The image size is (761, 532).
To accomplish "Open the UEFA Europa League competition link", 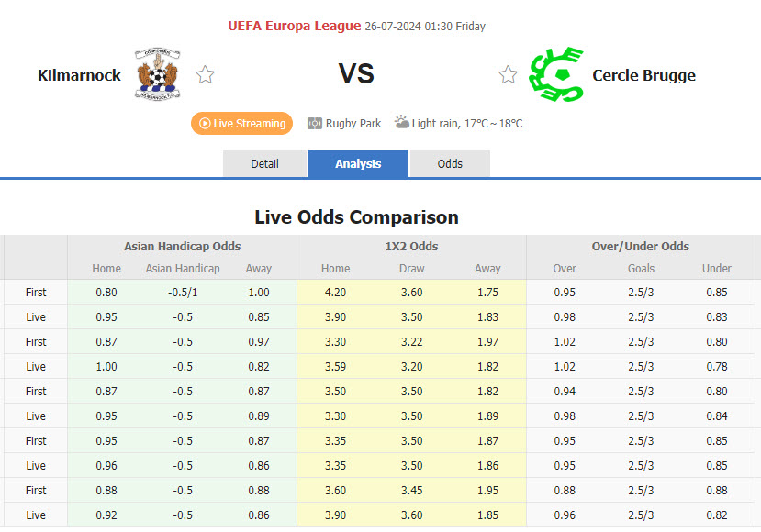I will 294,26.
